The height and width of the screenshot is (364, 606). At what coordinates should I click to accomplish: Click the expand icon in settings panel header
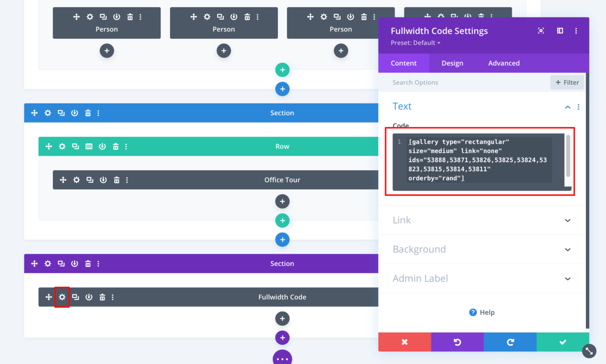coord(541,31)
